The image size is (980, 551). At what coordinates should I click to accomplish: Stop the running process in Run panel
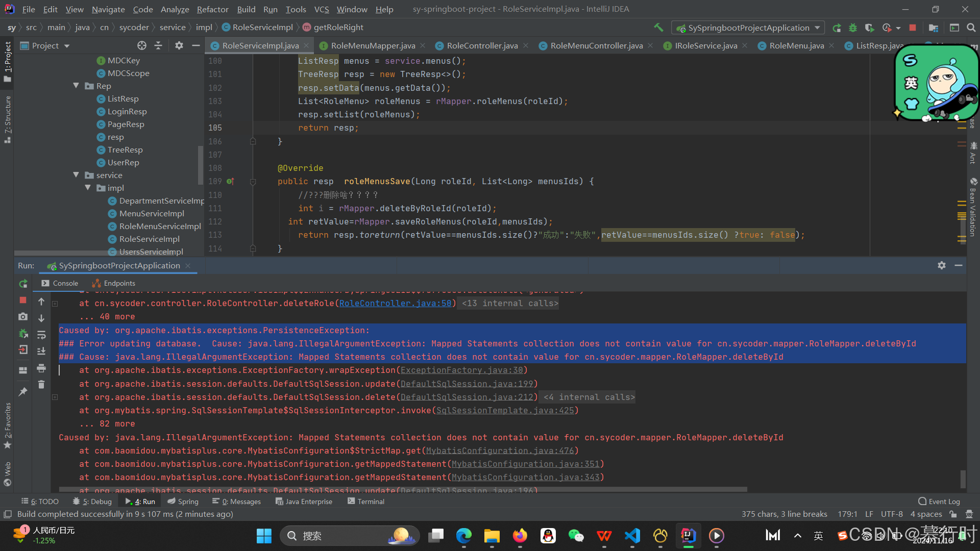(23, 300)
